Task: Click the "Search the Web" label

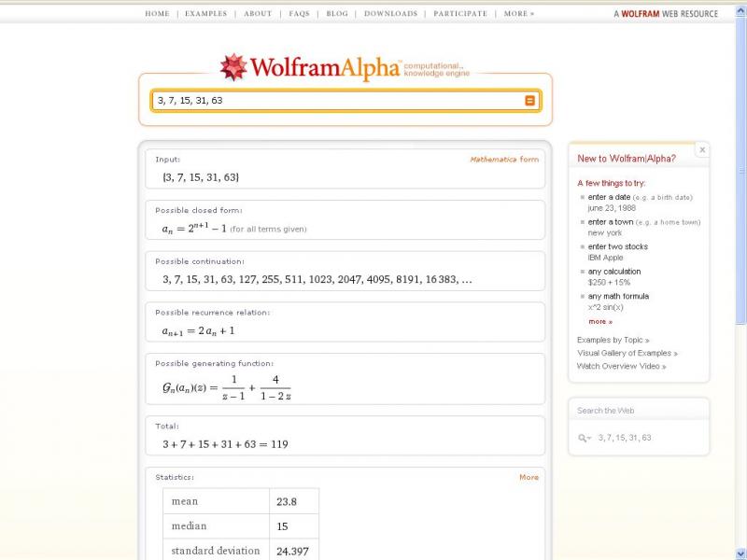Action: 605,411
